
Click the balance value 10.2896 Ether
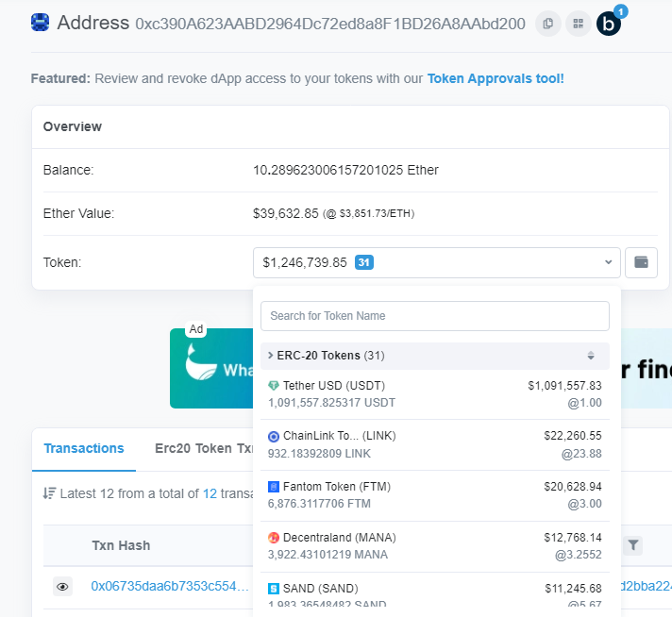[x=345, y=170]
